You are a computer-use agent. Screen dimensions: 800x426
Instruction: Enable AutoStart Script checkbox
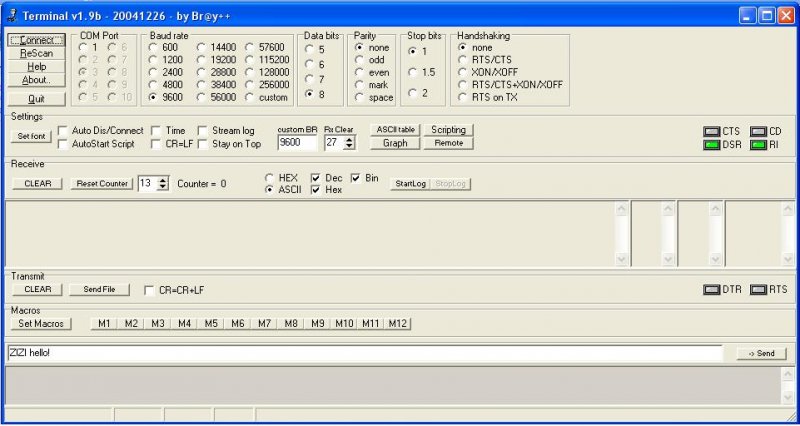click(x=62, y=144)
